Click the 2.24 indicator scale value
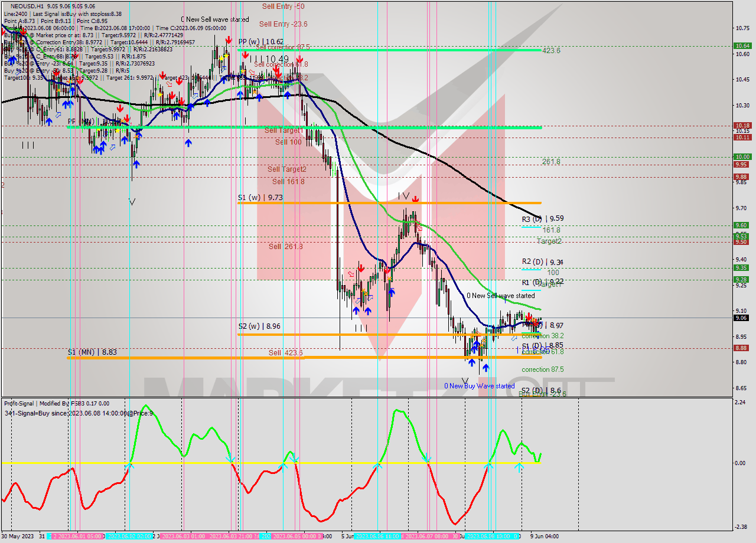 pyautogui.click(x=739, y=402)
